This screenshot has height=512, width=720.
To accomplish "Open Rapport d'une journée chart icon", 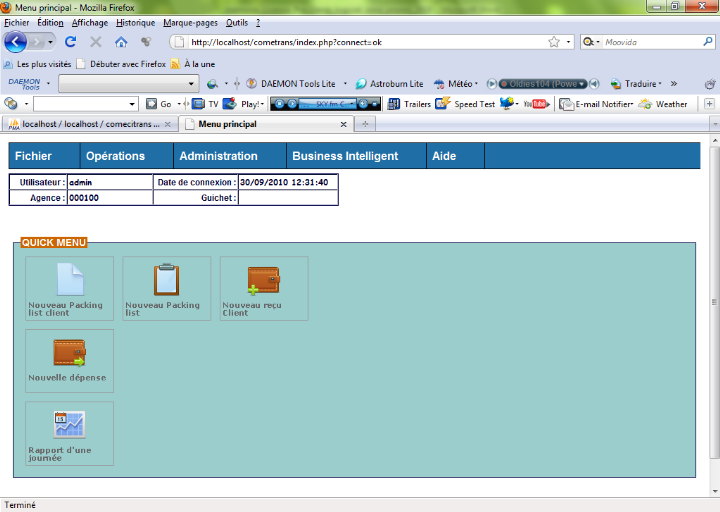I will coord(69,425).
